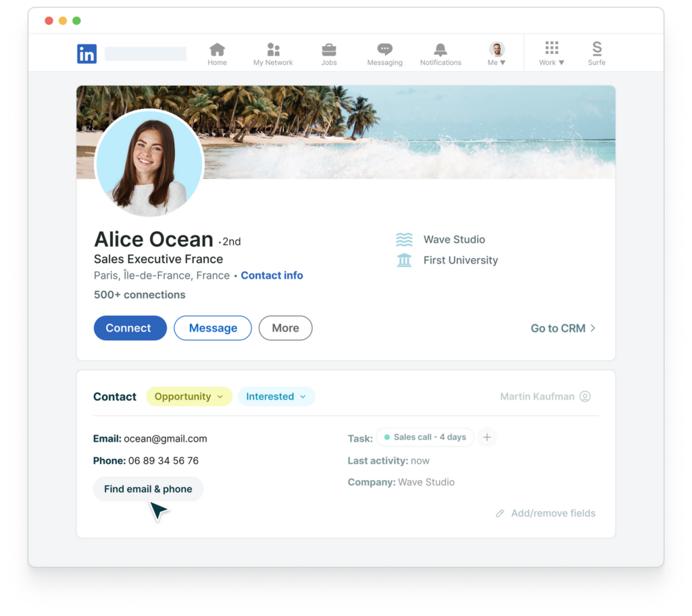Click the LinkedIn logo
Screen dimensions: 692x616
86,53
